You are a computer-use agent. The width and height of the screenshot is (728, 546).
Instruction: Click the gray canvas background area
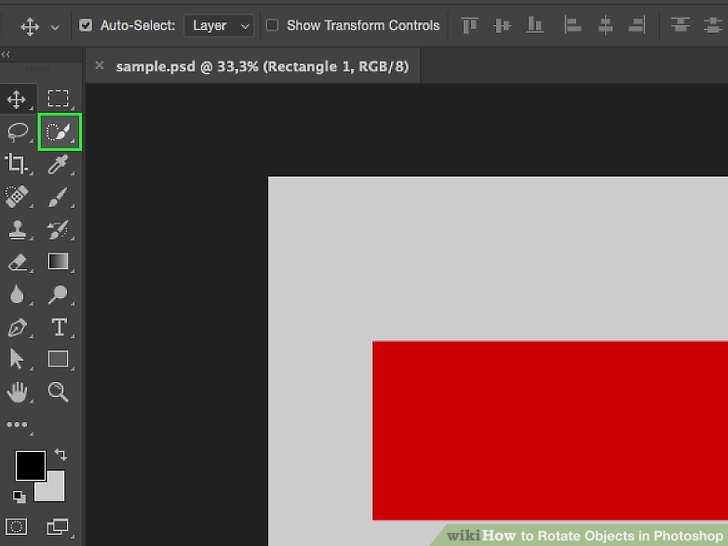pos(498,258)
